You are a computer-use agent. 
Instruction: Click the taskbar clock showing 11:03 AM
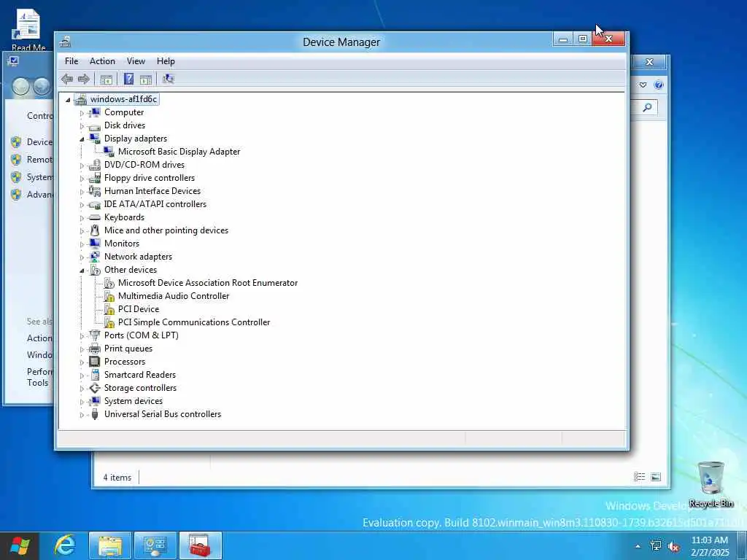709,546
